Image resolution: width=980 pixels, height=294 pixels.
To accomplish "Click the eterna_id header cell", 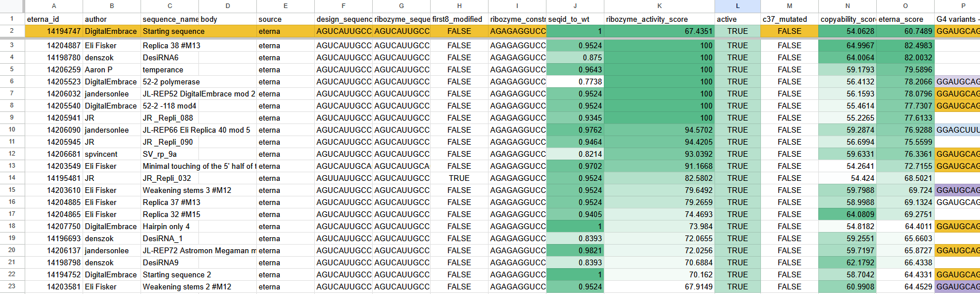I will 54,19.
